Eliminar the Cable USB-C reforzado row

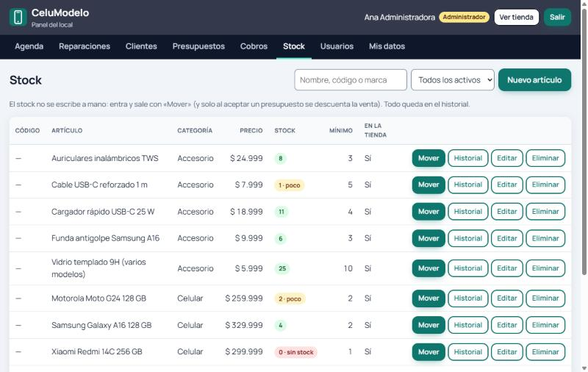545,185
